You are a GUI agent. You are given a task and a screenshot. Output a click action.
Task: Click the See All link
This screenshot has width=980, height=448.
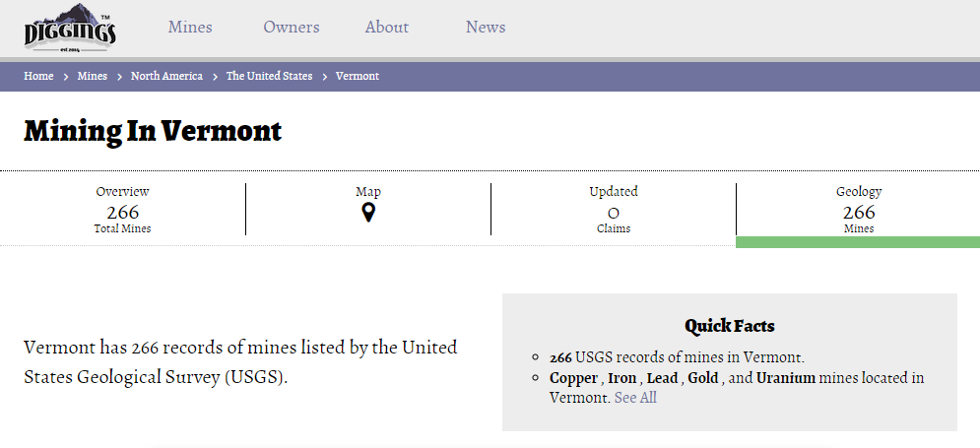point(635,398)
